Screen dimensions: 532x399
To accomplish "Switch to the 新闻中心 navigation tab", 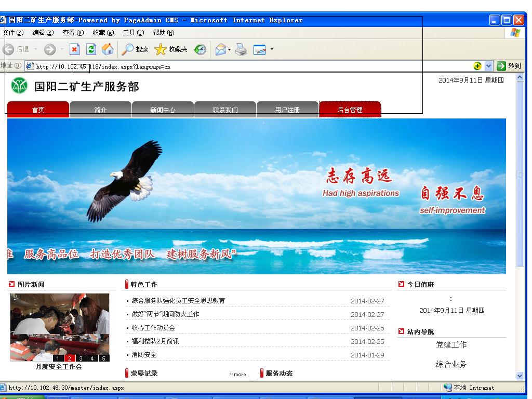I will [x=163, y=110].
